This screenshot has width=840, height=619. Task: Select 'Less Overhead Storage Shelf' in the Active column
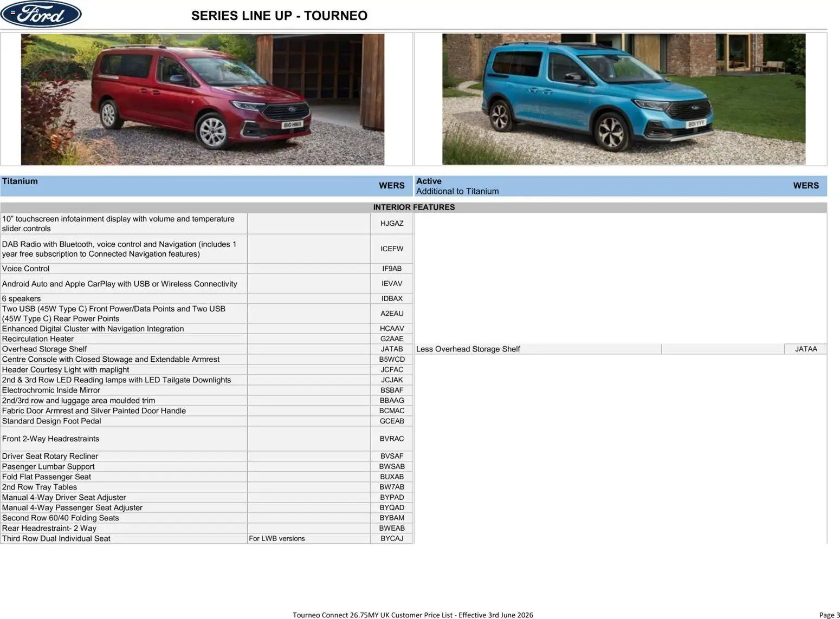pyautogui.click(x=468, y=349)
